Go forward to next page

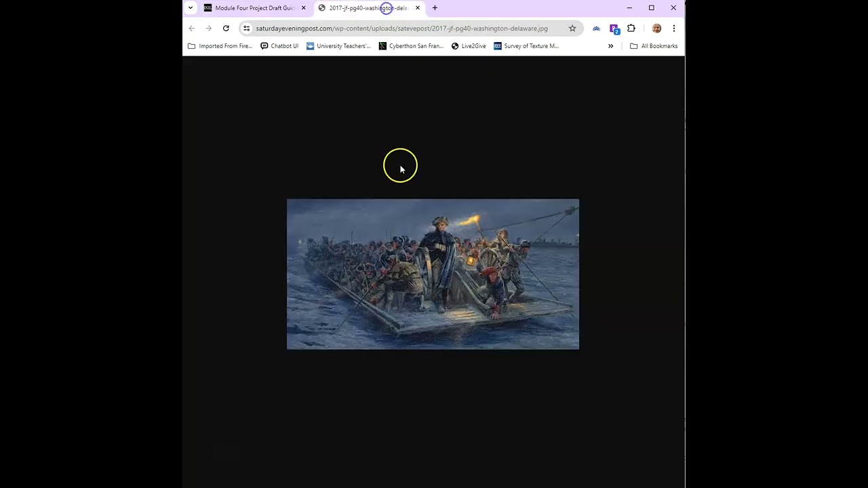pos(209,28)
